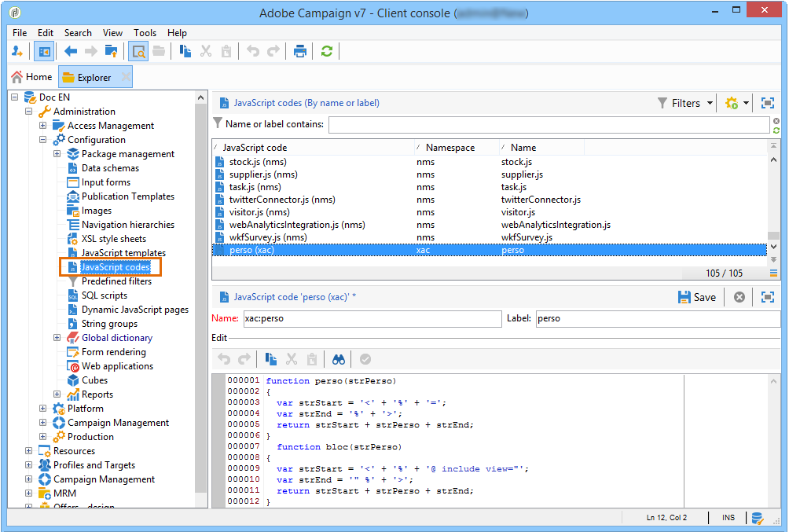Expand the Campaign Management root folder
The width and height of the screenshot is (811, 532).
[30, 479]
